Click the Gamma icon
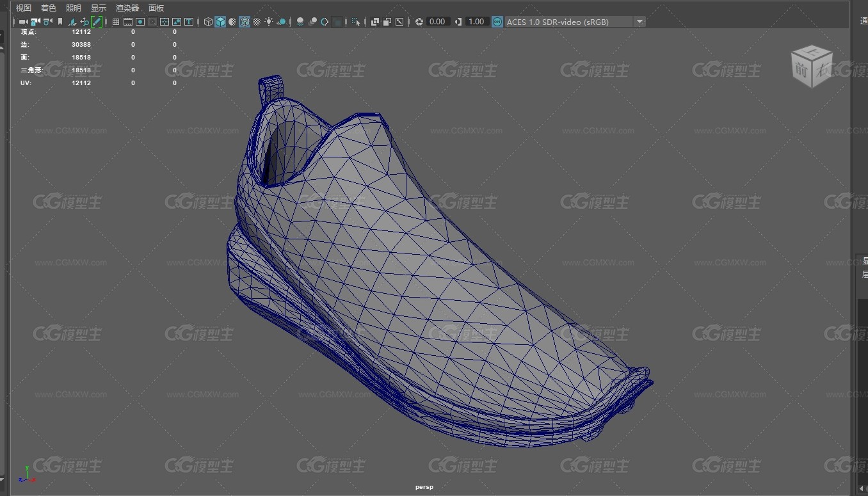The width and height of the screenshot is (868, 496). click(458, 22)
